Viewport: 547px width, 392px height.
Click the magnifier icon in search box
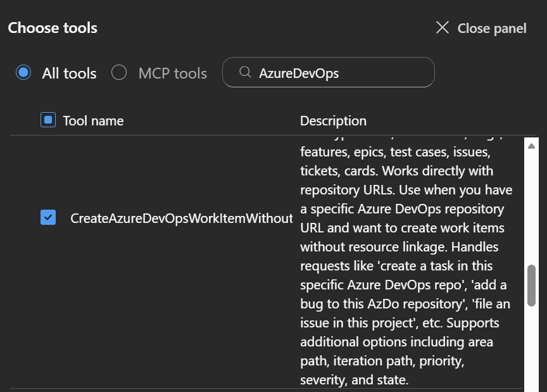[245, 73]
